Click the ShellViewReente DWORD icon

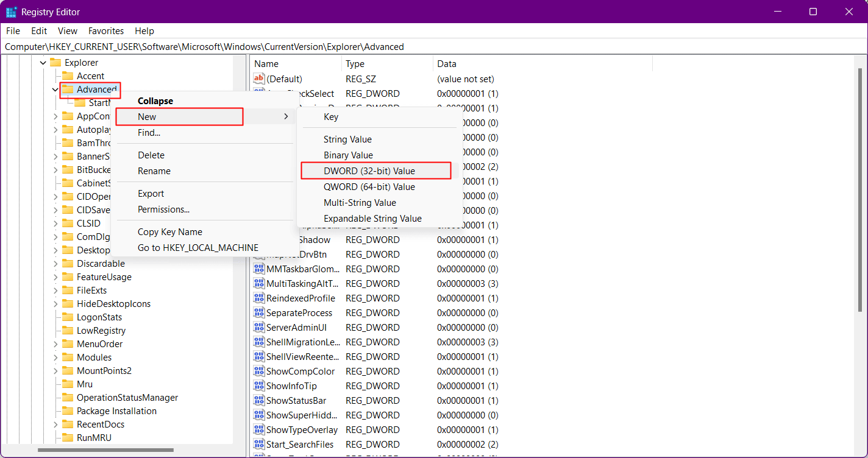(x=259, y=356)
